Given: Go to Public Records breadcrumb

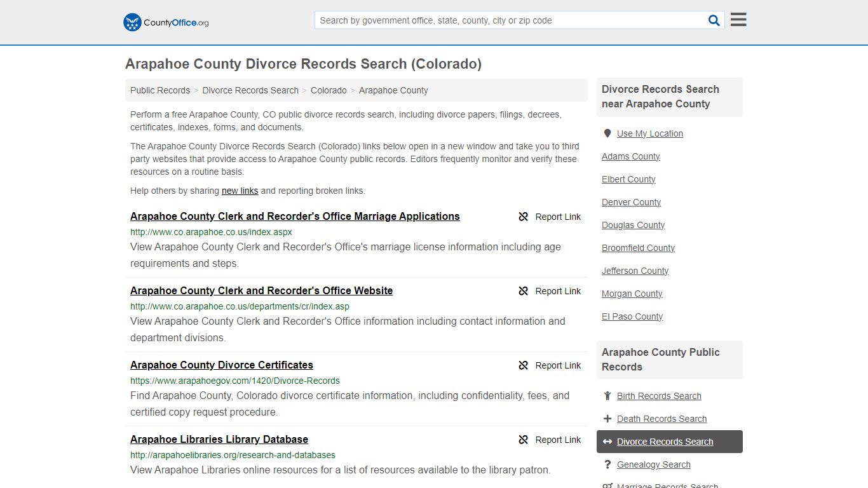Looking at the screenshot, I should 160,90.
